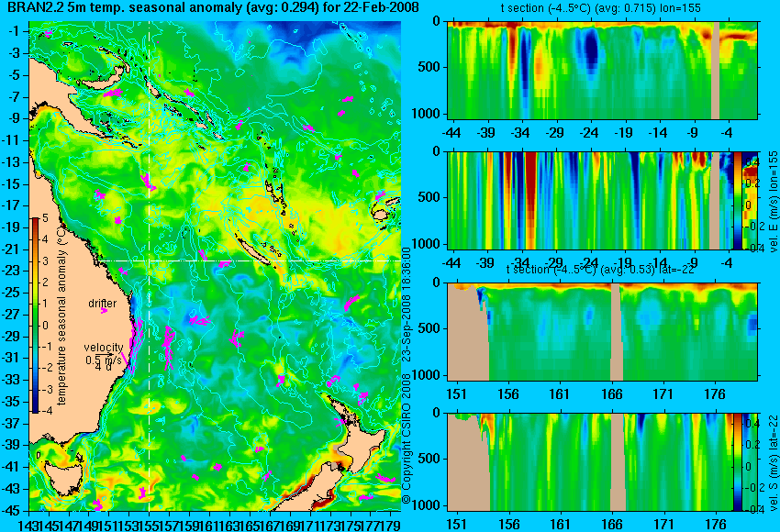Click the '23-Sep-2008 18:36:00' timestamp
Image resolution: width=780 pixels, height=532 pixels.
pyautogui.click(x=406, y=305)
